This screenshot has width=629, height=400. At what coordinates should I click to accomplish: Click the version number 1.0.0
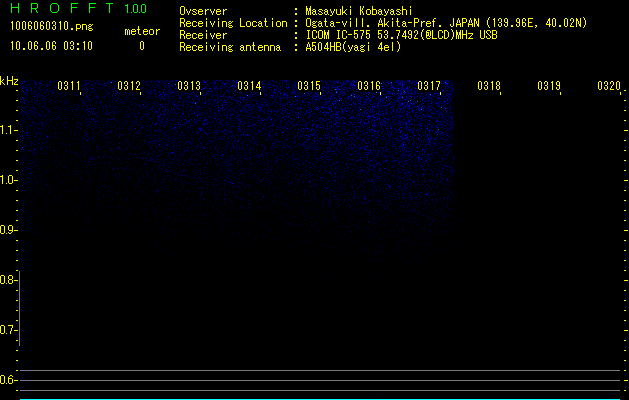(x=136, y=8)
